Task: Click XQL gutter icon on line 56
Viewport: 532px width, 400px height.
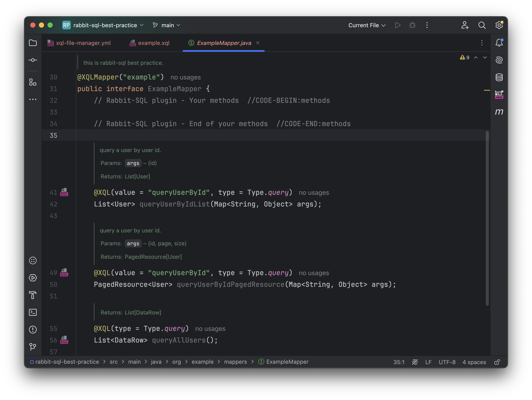Action: 64,340
